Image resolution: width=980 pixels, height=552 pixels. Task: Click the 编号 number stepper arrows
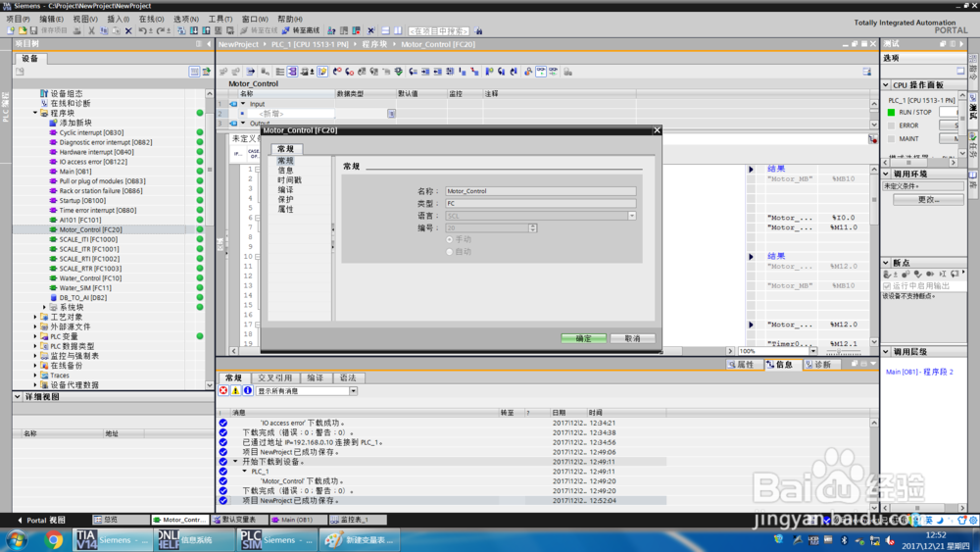[x=532, y=228]
